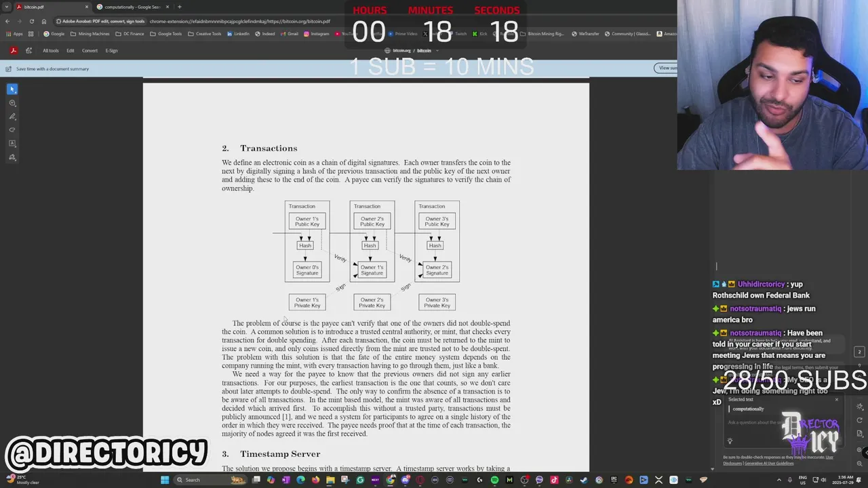
Task: Click the View summary button
Action: 666,68
